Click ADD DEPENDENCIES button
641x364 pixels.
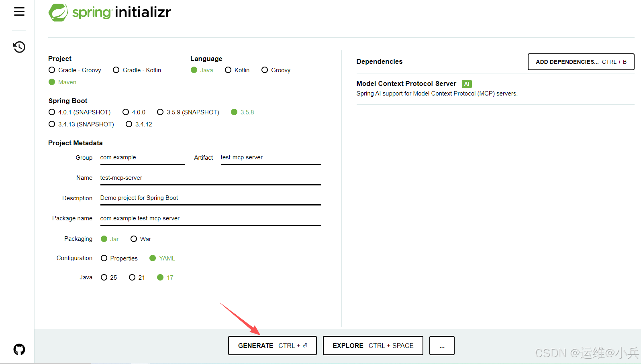[581, 62]
